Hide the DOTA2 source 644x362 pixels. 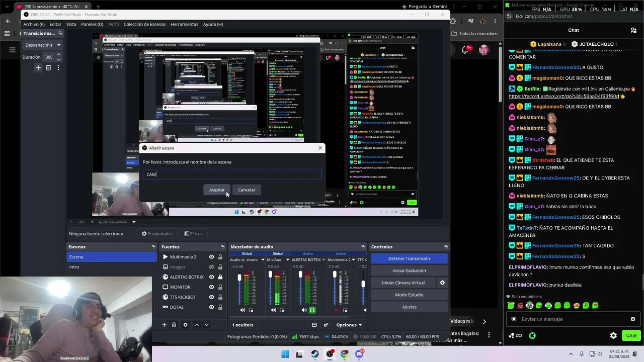click(212, 307)
